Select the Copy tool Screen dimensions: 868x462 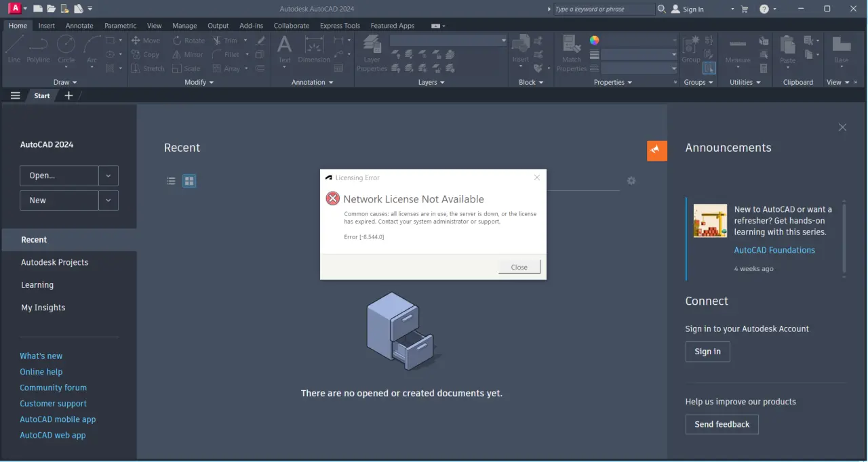[146, 55]
